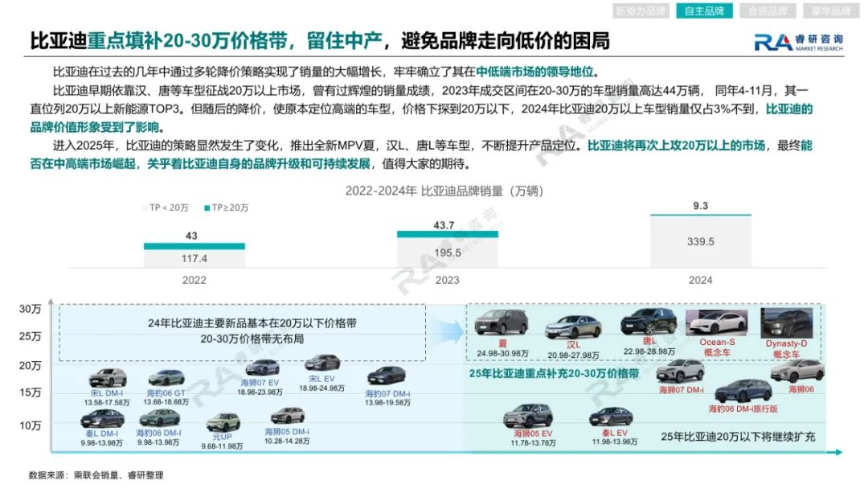The height and width of the screenshot is (489, 868).
Task: Click the 宋L EV car image
Action: [322, 364]
